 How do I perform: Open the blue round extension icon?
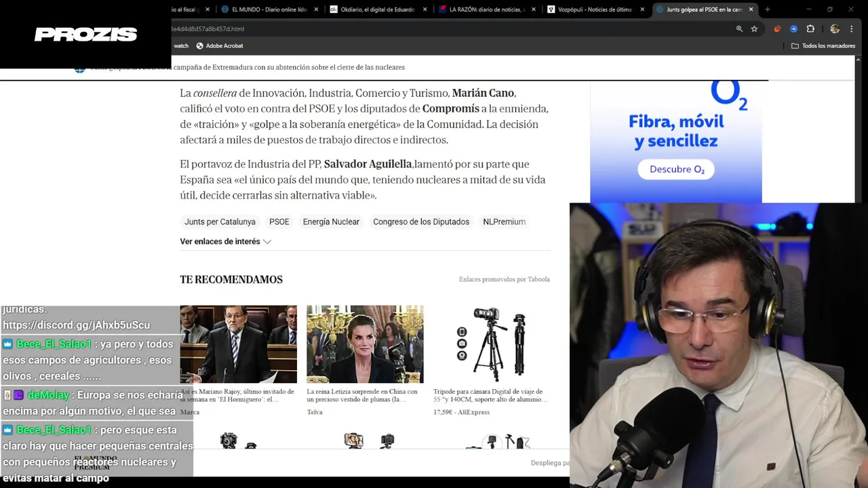pyautogui.click(x=793, y=28)
